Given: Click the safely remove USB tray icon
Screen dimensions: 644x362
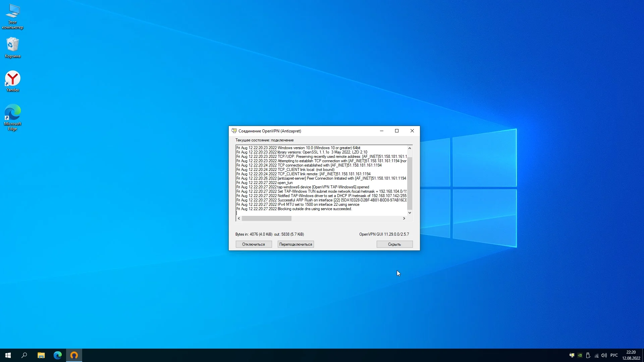Looking at the screenshot, I should pos(588,355).
